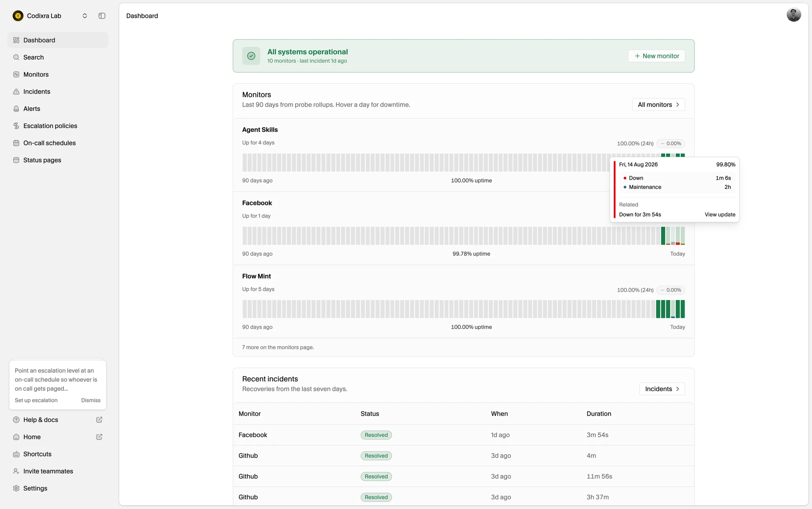Open the Facebook monitor heading

tap(257, 203)
